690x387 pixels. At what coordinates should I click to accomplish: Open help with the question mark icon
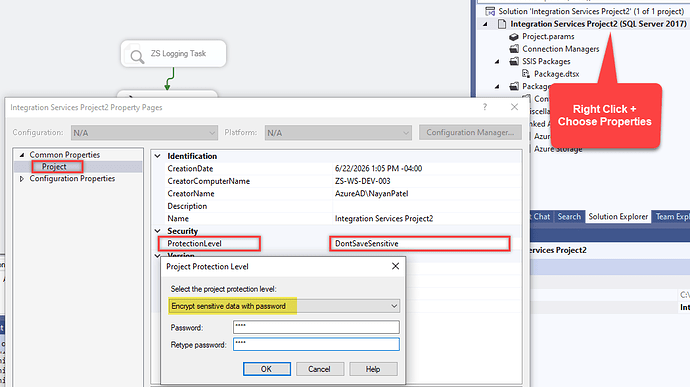[x=484, y=107]
